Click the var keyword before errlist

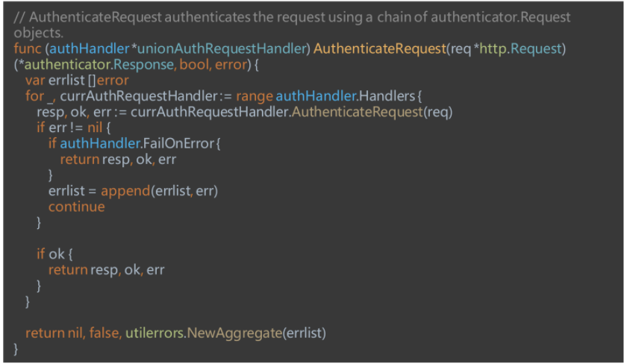tap(35, 81)
